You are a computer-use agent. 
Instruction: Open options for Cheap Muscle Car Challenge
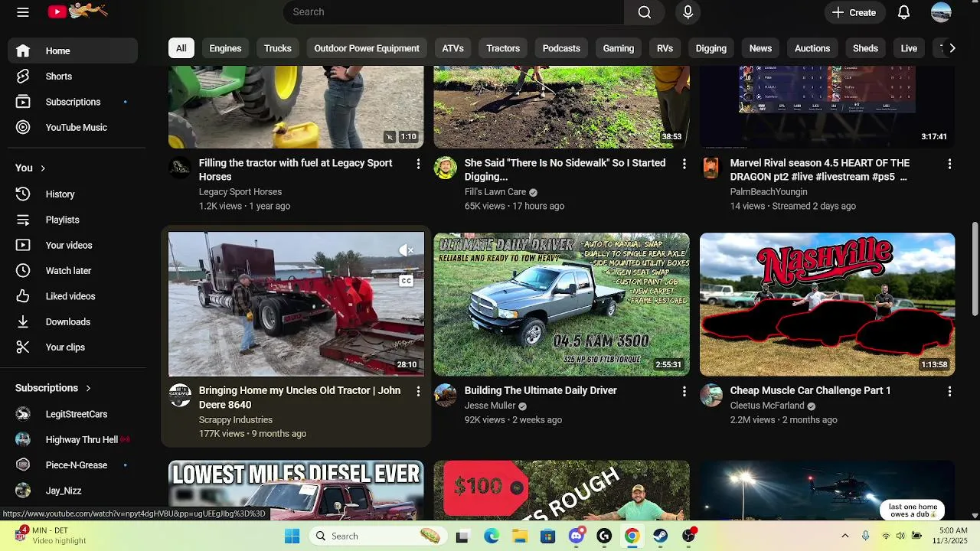(949, 391)
